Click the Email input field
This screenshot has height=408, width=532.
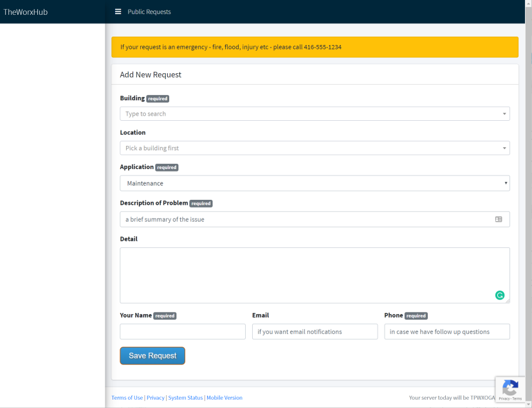[x=315, y=332]
